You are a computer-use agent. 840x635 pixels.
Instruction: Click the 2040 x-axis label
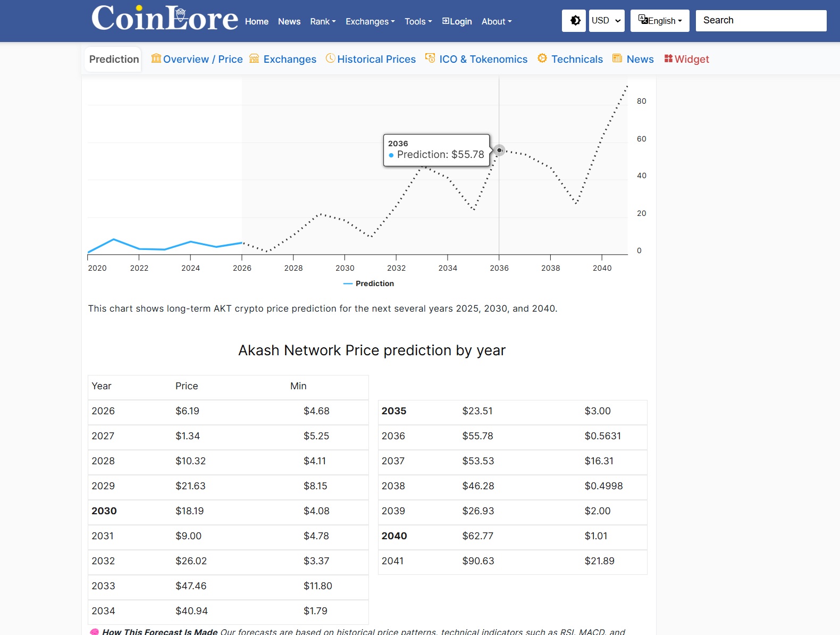pyautogui.click(x=602, y=268)
